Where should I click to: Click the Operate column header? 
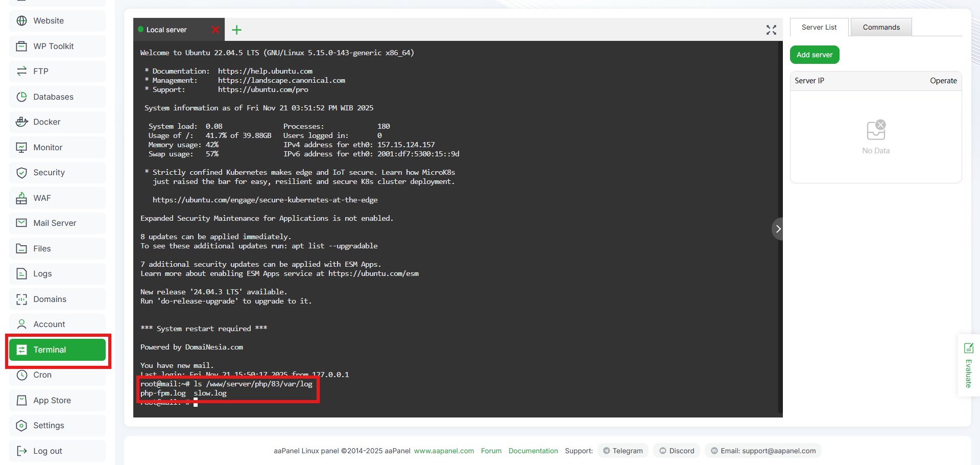click(x=943, y=81)
